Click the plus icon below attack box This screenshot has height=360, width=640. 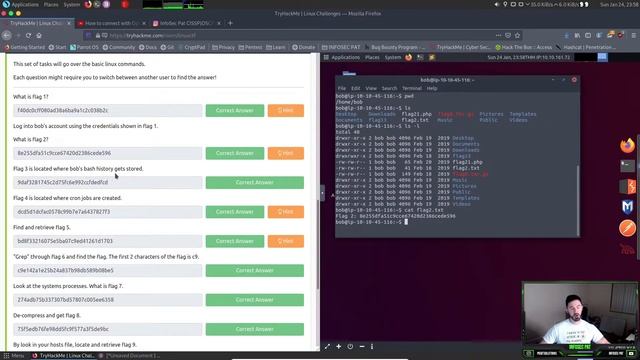coord(338,347)
